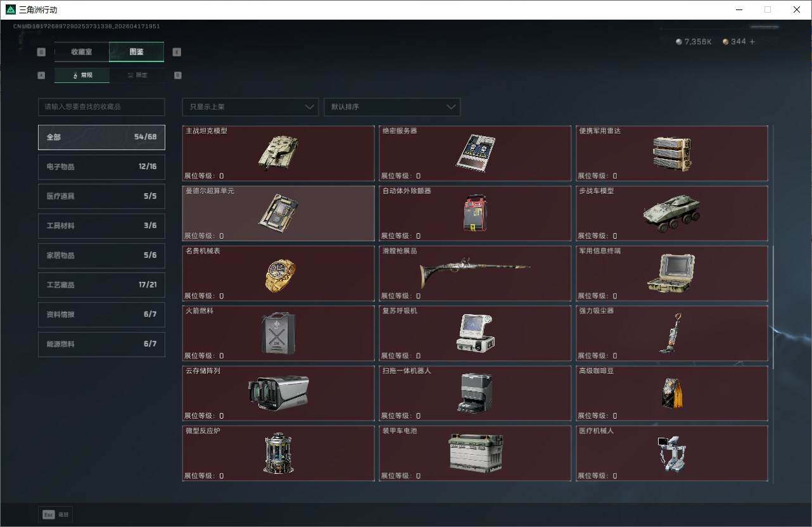Select the 高级咖啡豆 coffee bag icon
The width and height of the screenshot is (812, 527).
coord(671,393)
